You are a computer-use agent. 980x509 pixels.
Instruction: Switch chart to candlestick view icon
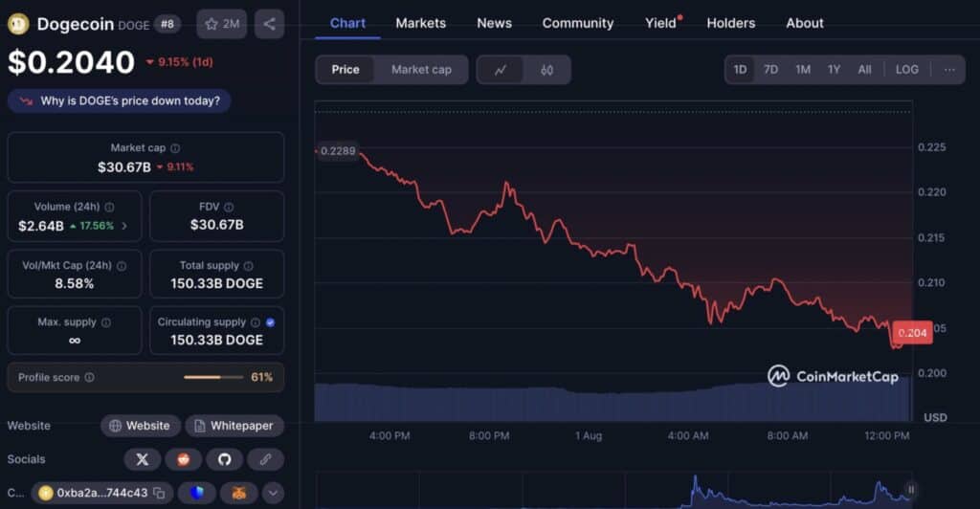[x=546, y=70]
